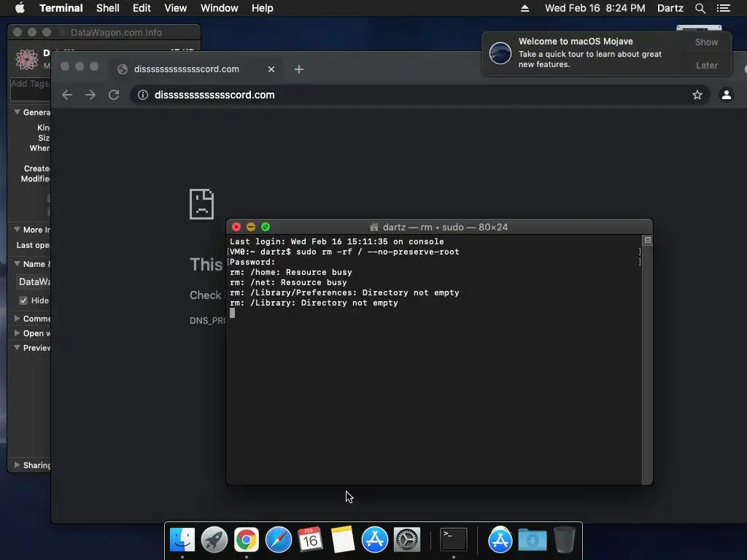
Task: Click the Apple menu logo
Action: 20,8
